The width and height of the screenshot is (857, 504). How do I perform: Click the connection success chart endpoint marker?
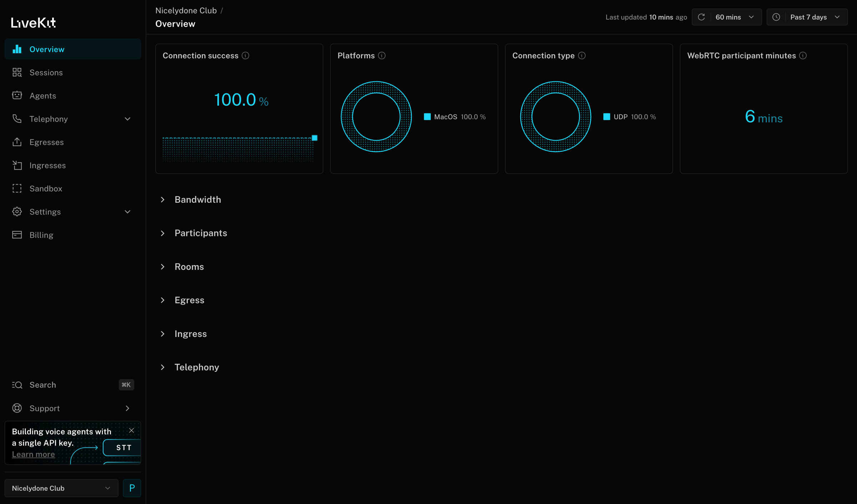tap(315, 138)
